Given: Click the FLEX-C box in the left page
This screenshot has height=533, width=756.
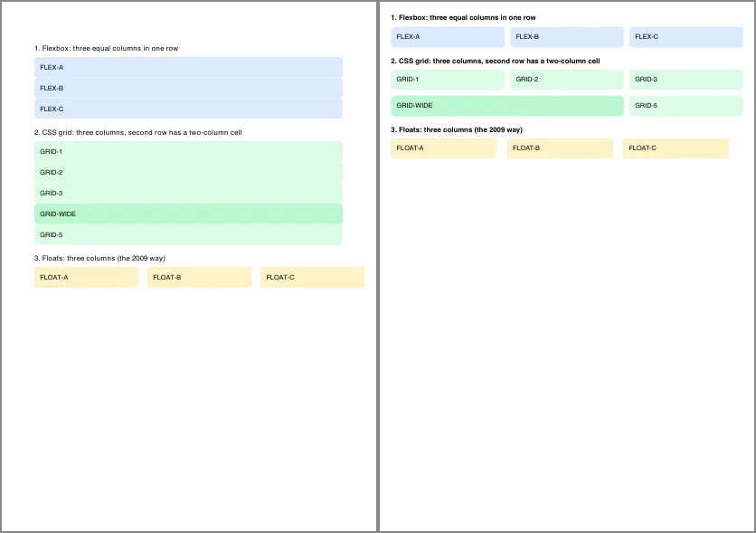Looking at the screenshot, I should [188, 109].
